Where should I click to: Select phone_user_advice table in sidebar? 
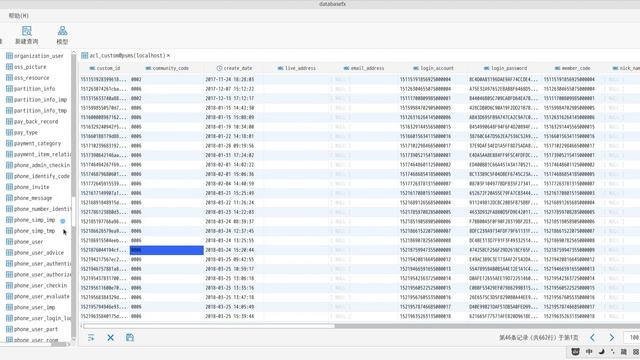pyautogui.click(x=39, y=253)
